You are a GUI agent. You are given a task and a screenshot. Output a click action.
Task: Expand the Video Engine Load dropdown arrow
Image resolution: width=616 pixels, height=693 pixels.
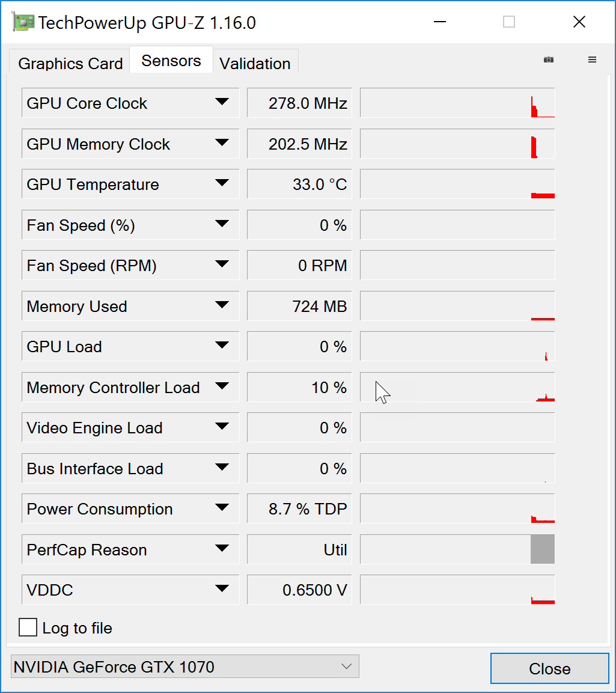click(222, 427)
